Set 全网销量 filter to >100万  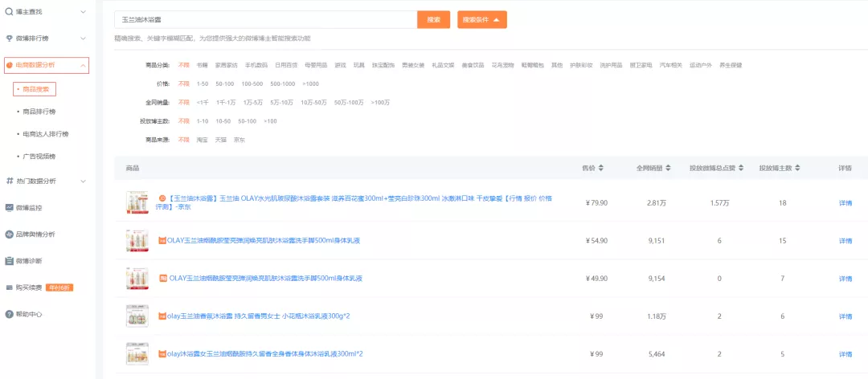click(x=380, y=103)
